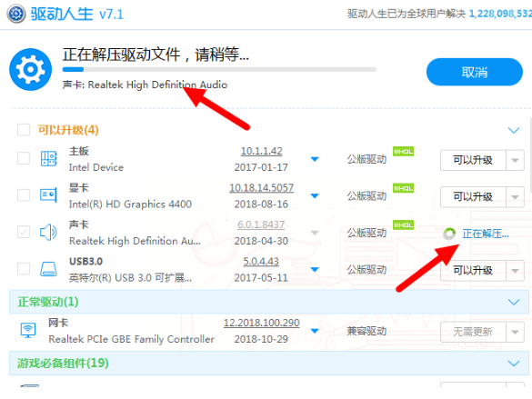This screenshot has height=399, width=532.
Task: Click the graphics card icon for 显卡
Action: click(48, 195)
